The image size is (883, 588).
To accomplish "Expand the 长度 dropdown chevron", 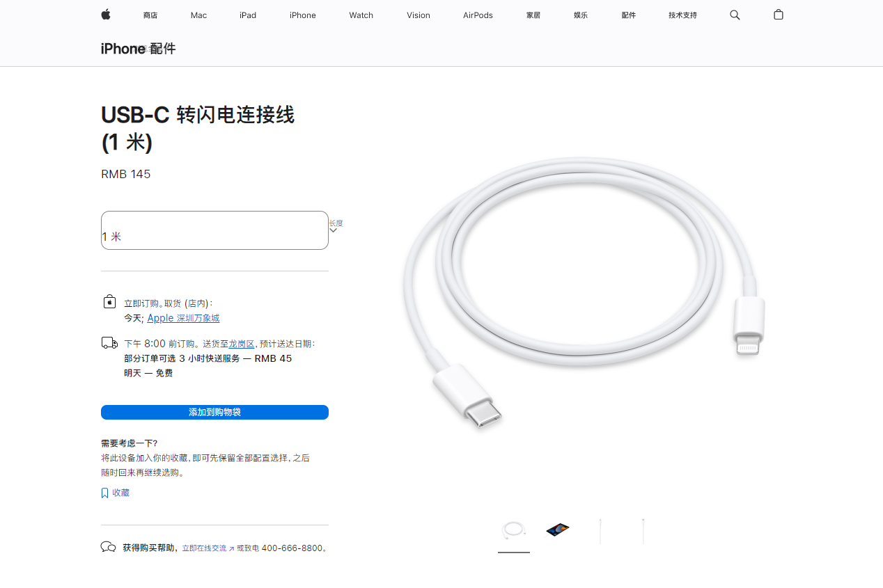I will 333,230.
